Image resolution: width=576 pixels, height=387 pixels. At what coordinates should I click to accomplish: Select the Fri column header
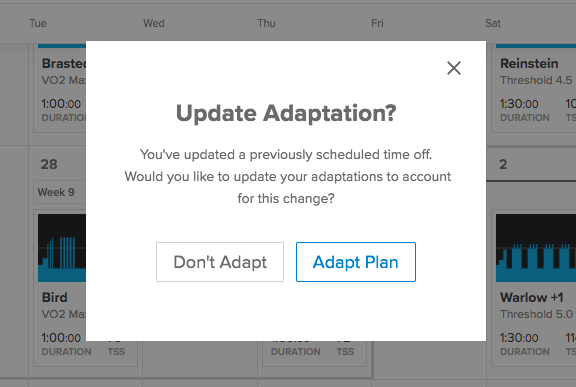click(377, 23)
